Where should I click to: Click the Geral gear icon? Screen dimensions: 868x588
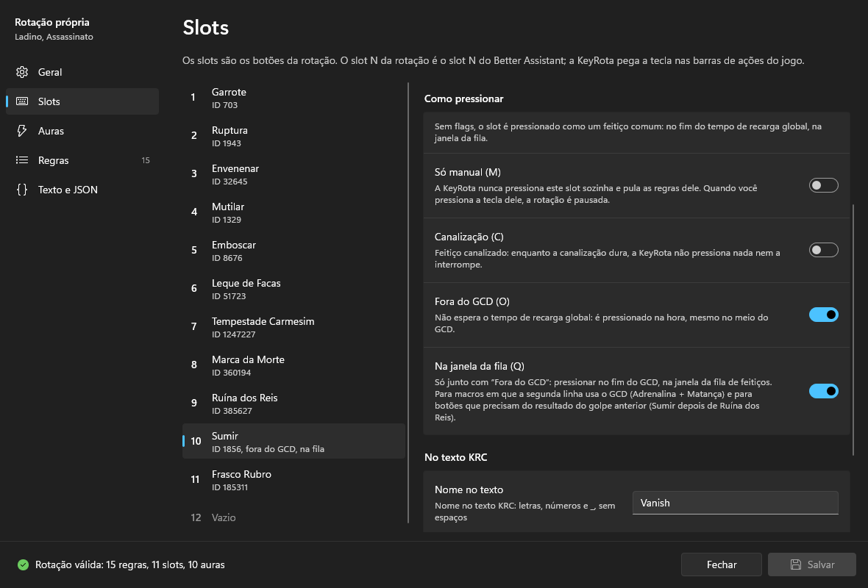click(x=22, y=72)
